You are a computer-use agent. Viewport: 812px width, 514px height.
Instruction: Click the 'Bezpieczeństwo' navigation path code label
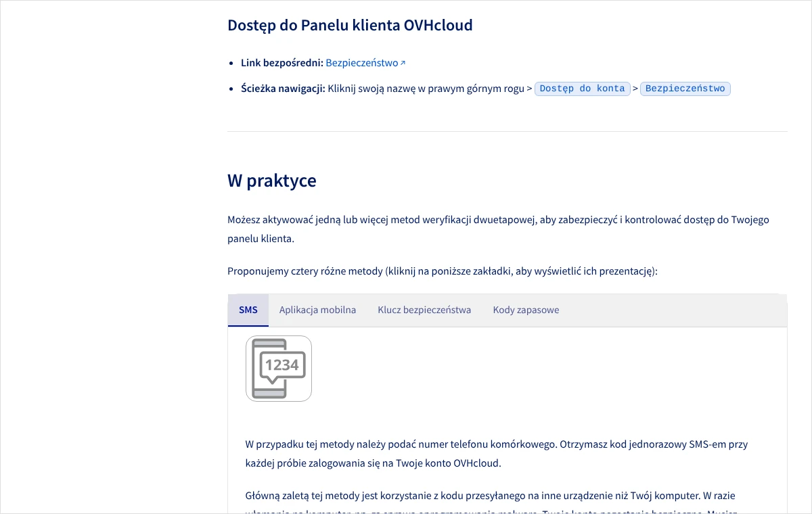click(685, 89)
